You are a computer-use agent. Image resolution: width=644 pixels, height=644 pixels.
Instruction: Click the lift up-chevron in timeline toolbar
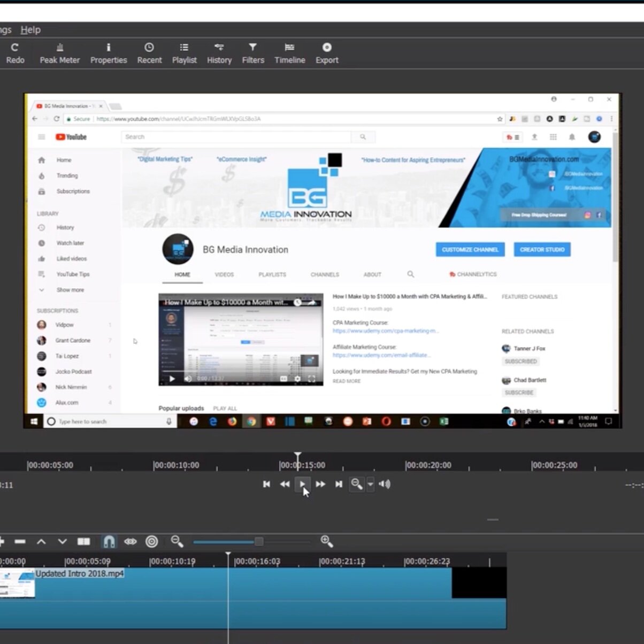pos(41,542)
